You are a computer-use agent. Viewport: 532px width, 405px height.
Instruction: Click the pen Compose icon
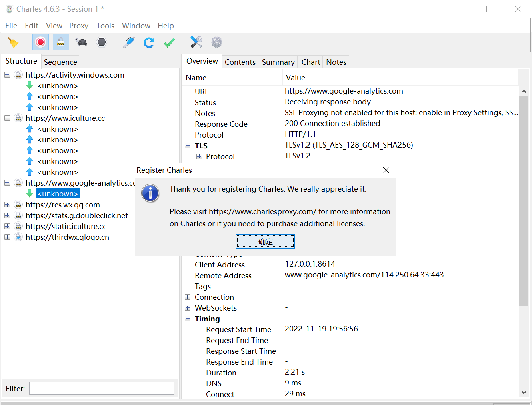click(x=128, y=42)
